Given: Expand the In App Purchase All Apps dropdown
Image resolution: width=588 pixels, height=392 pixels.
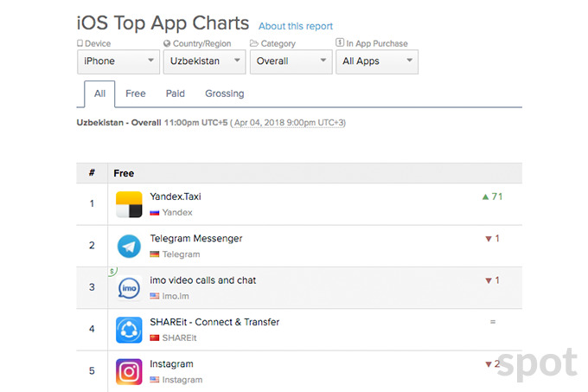Looking at the screenshot, I should (x=377, y=61).
